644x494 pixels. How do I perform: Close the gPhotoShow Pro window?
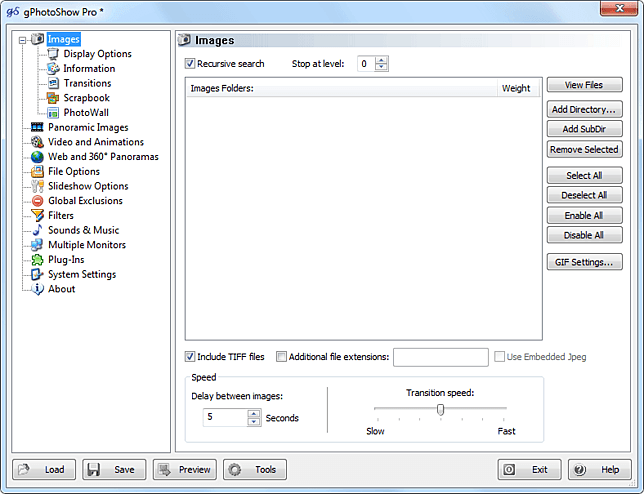(620, 8)
